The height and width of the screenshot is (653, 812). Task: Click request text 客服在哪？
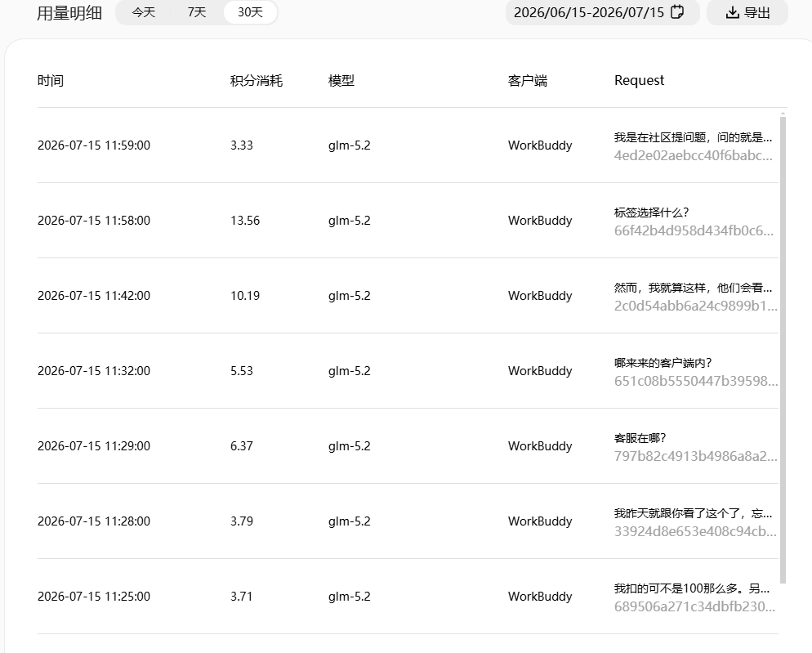point(640,438)
